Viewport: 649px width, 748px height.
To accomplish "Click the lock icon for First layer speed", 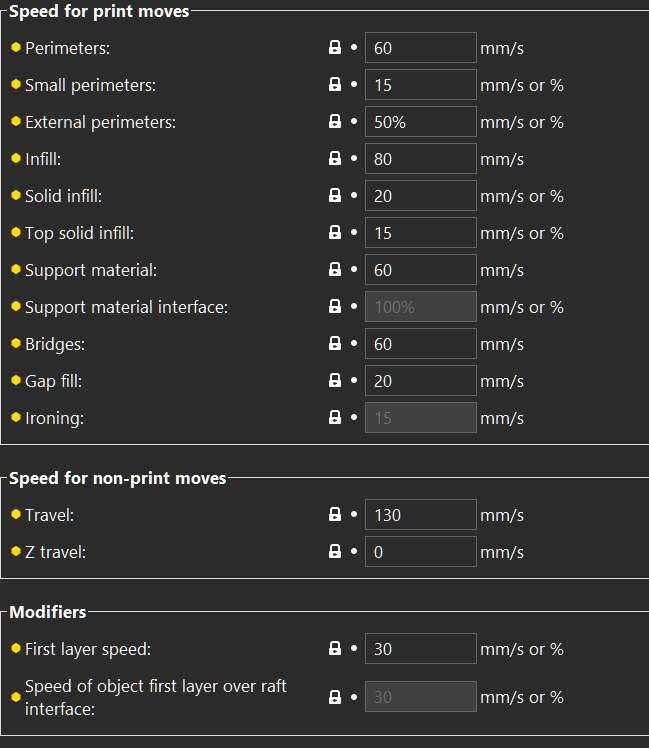I will click(335, 648).
